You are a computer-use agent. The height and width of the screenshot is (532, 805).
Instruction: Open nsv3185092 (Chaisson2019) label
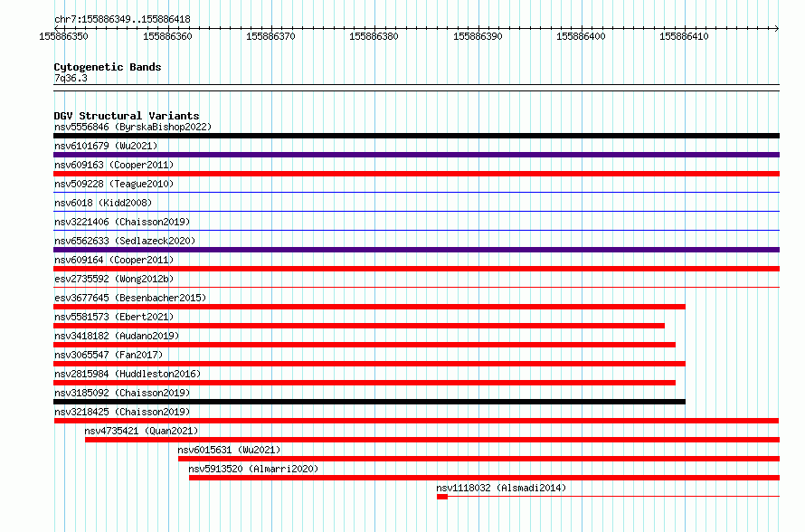click(x=122, y=393)
